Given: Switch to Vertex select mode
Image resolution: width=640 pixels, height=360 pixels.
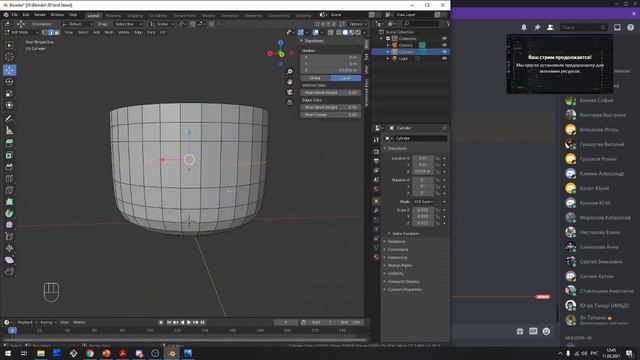Looking at the screenshot, I should [45, 32].
